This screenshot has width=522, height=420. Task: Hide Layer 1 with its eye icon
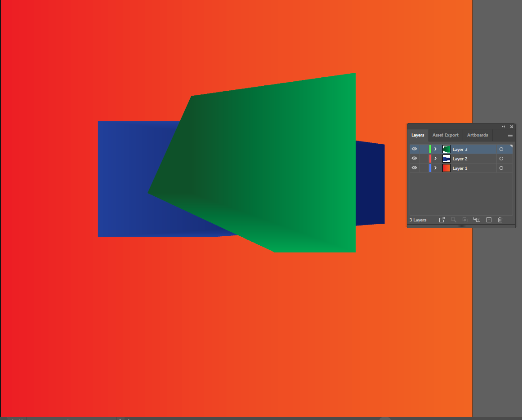pyautogui.click(x=414, y=168)
